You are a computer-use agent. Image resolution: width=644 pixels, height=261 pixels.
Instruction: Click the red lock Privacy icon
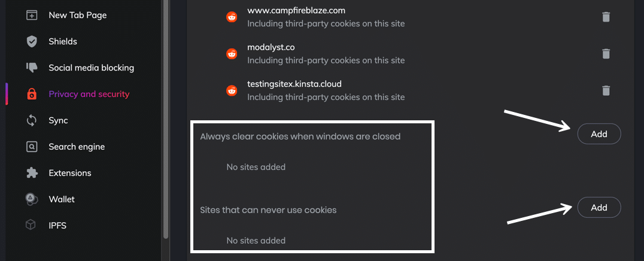coord(32,94)
